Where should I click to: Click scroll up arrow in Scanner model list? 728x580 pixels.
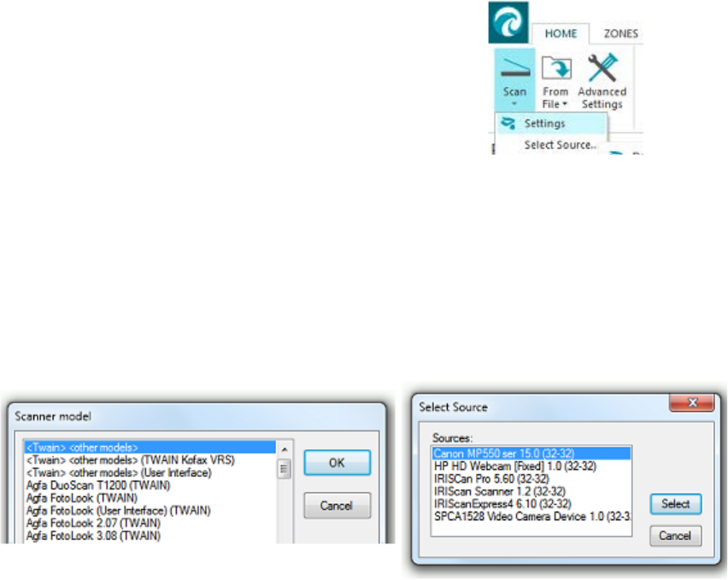pyautogui.click(x=285, y=449)
